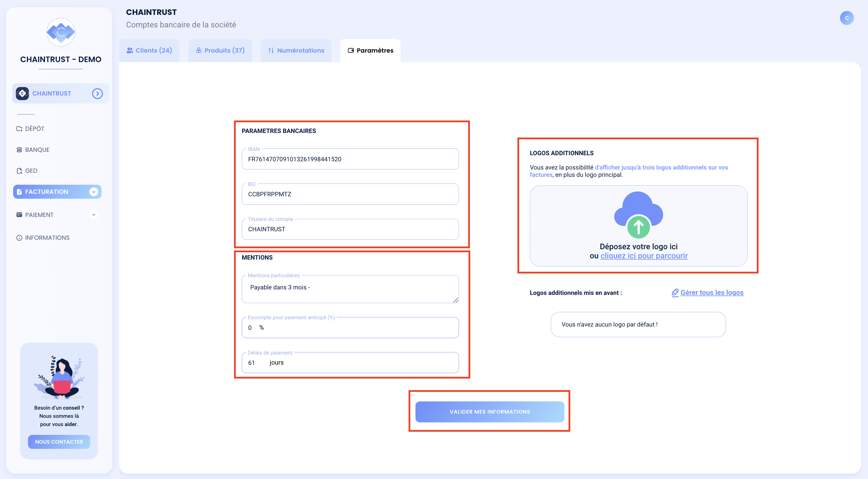The height and width of the screenshot is (479, 868).
Task: Click the 'Besoin d'un conseil ?' text
Action: 59,408
